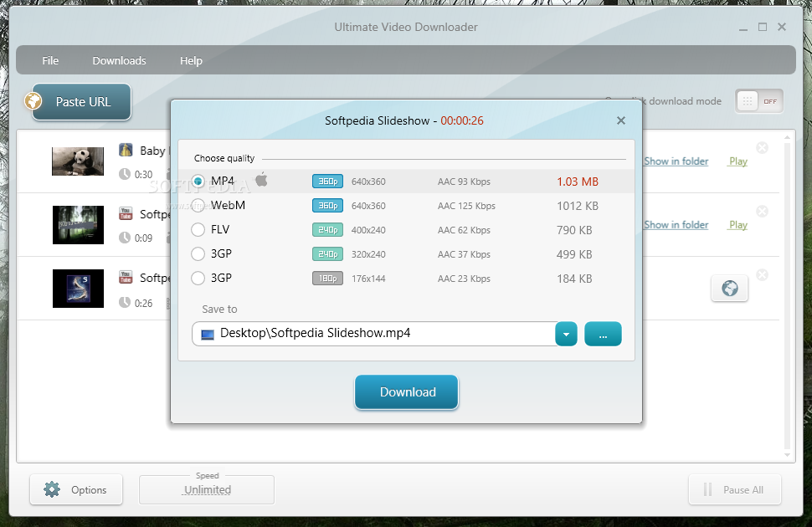Screen dimensions: 812x527
Task: Click Show in folder for the panda video
Action: (x=676, y=161)
